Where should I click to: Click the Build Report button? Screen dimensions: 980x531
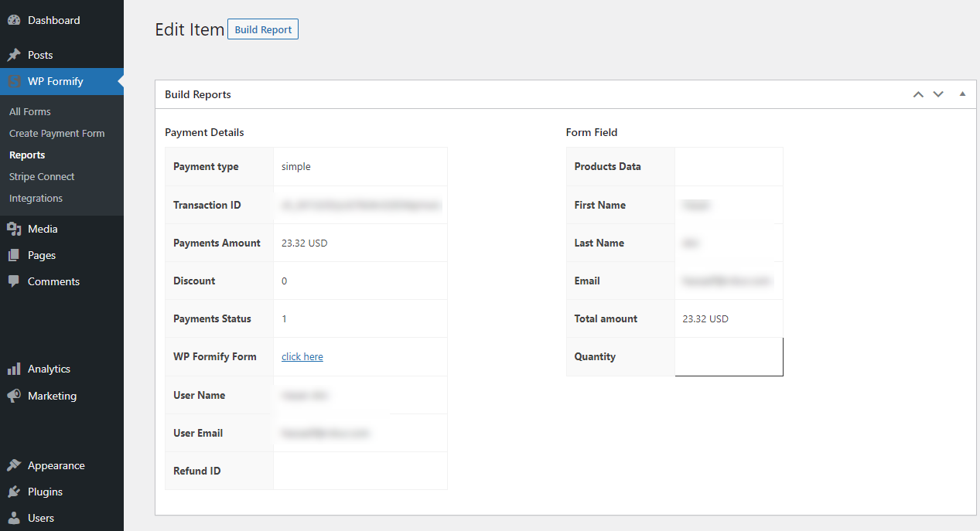(263, 29)
